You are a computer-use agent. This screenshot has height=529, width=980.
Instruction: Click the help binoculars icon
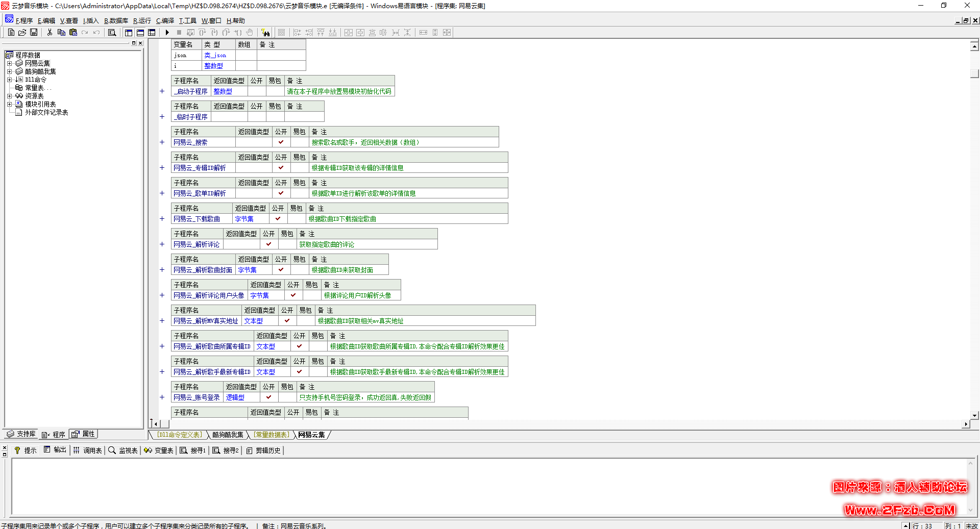[x=265, y=32]
